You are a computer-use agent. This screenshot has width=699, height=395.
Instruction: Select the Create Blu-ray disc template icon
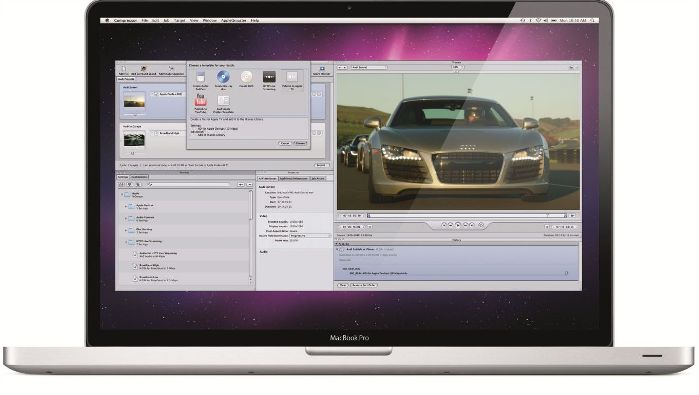coord(223,77)
